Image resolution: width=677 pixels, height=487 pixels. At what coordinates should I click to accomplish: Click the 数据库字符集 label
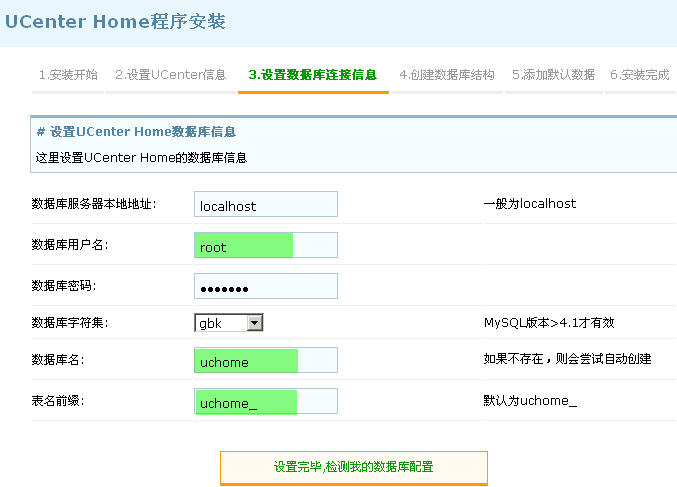pyautogui.click(x=70, y=323)
